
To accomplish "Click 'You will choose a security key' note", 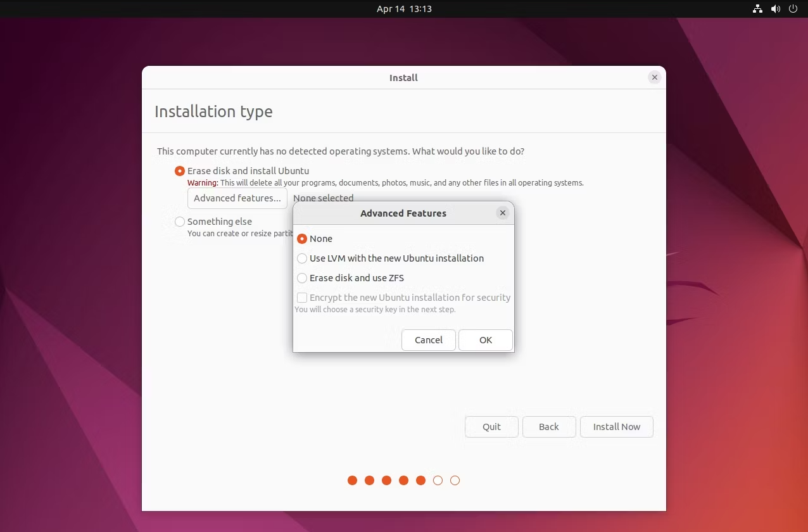I will (375, 310).
